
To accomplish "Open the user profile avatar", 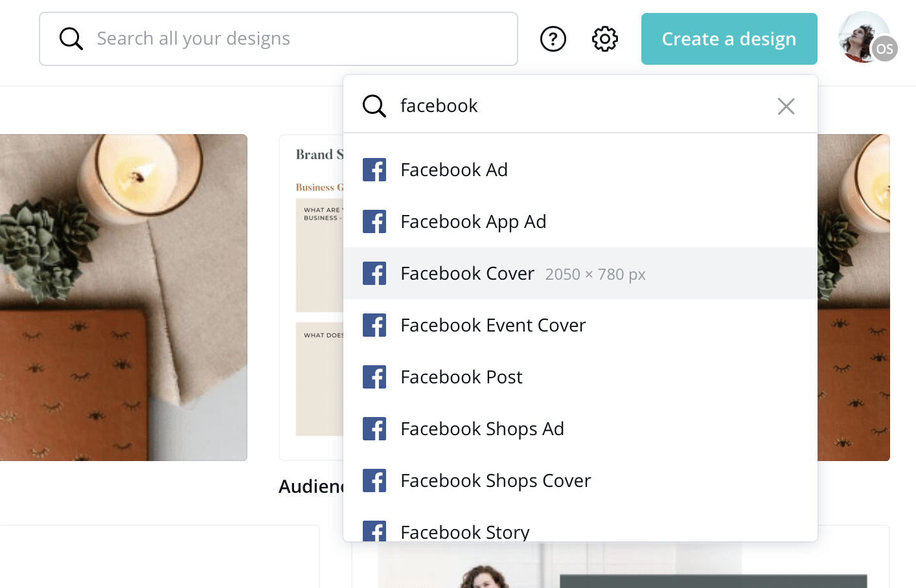I will click(864, 37).
